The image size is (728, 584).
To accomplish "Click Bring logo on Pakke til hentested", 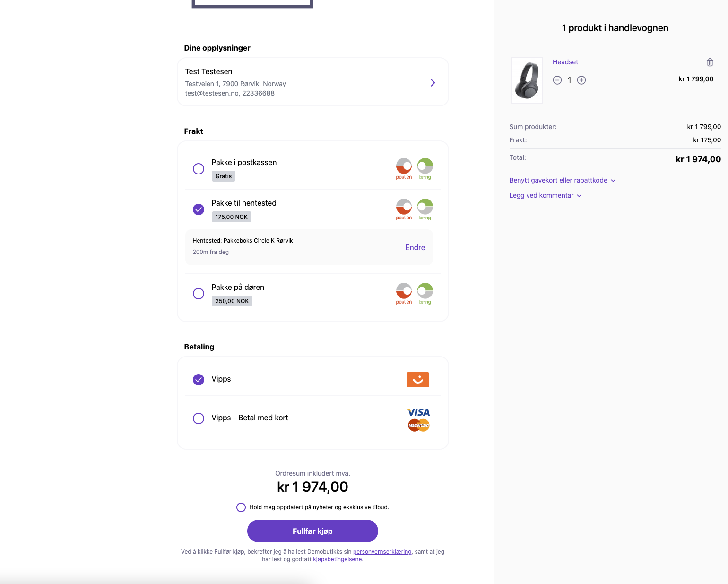I will click(425, 209).
